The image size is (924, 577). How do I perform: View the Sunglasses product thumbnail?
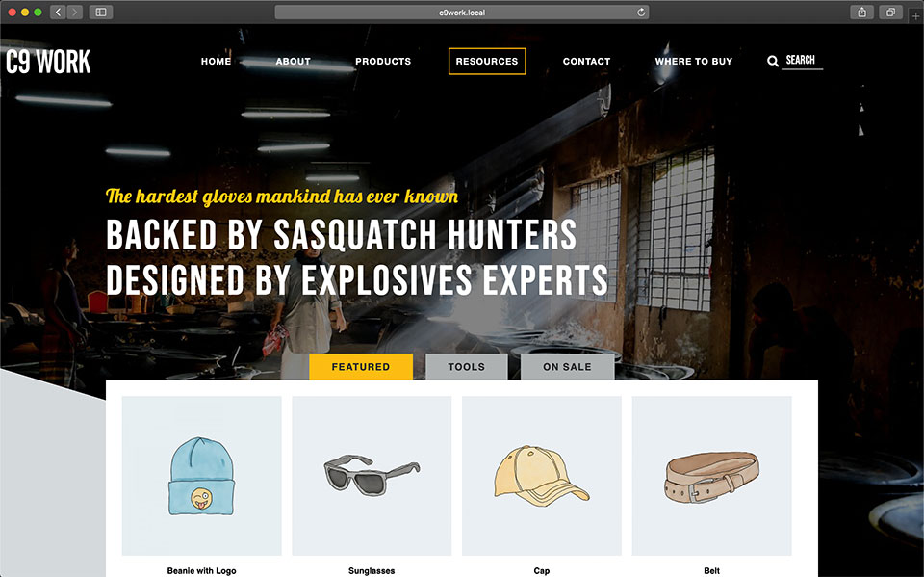(x=372, y=476)
